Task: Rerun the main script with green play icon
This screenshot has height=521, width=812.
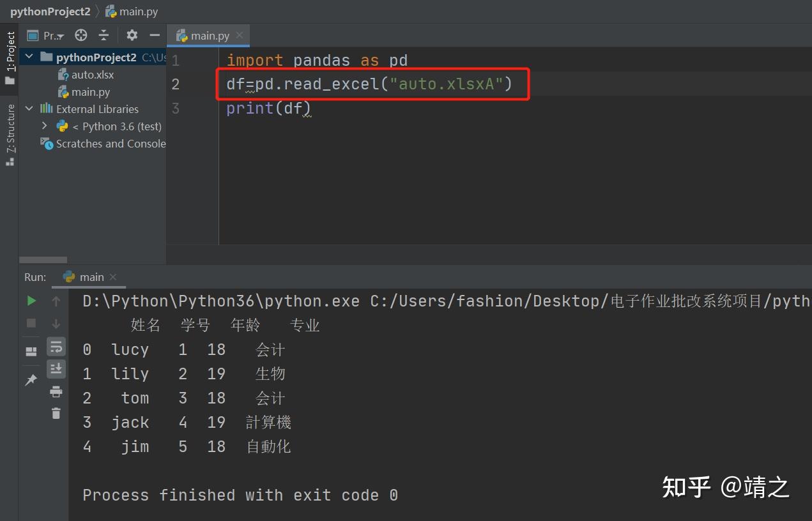Action: pyautogui.click(x=31, y=300)
